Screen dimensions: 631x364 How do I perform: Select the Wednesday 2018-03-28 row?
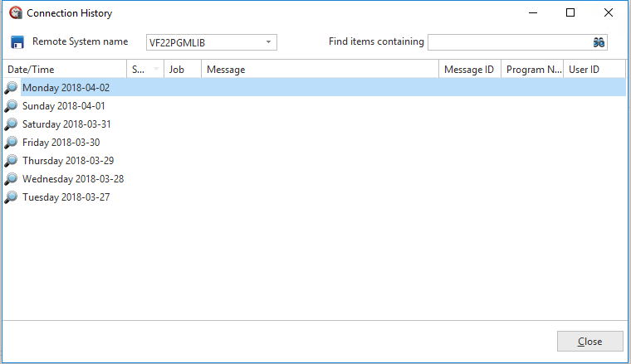point(315,179)
